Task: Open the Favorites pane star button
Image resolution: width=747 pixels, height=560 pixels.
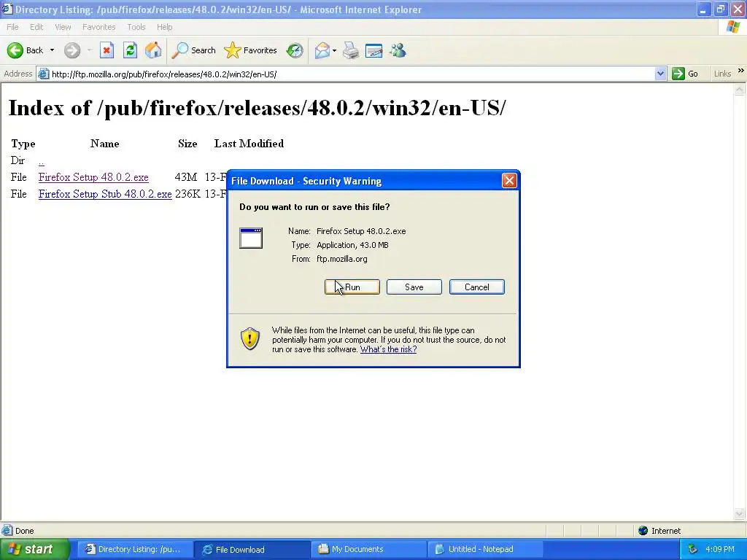Action: coord(250,50)
